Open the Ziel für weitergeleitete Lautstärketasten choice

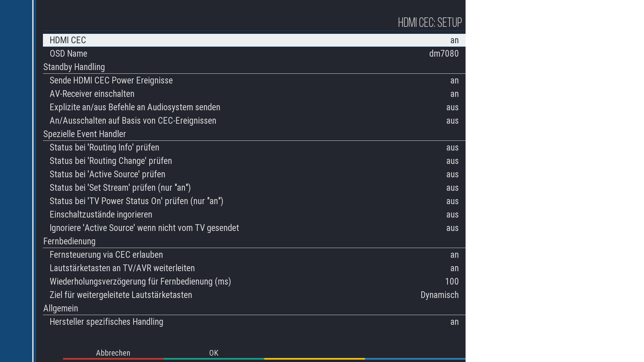click(x=254, y=295)
